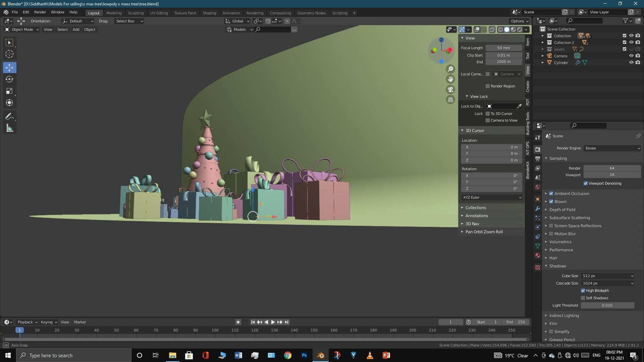Viewport: 644px width, 362px height.
Task: Open the timeline Playback menu
Action: tap(27, 322)
